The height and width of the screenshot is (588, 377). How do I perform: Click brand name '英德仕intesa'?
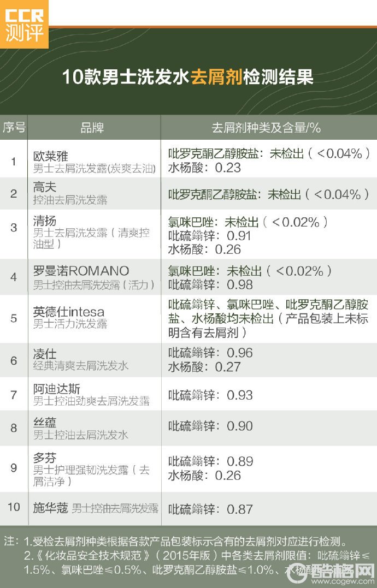(x=69, y=312)
